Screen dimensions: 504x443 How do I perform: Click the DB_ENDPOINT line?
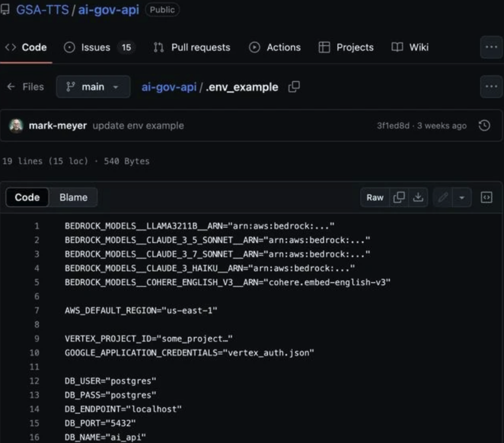tap(123, 409)
